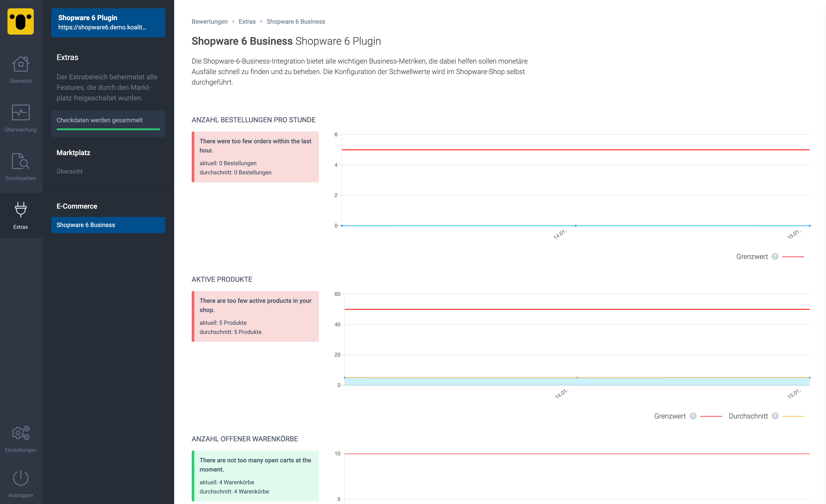Click help icon next to Grenzwert in orders chart
Viewport: 826px width, 504px height.
pyautogui.click(x=775, y=257)
